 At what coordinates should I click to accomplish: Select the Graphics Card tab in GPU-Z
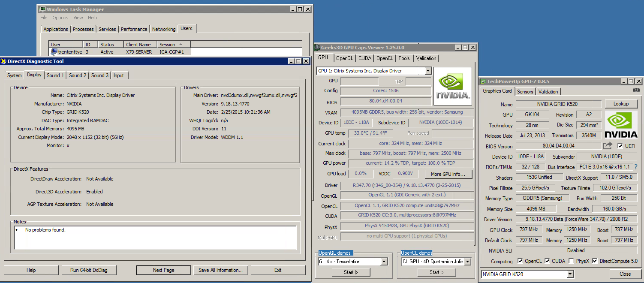497,91
